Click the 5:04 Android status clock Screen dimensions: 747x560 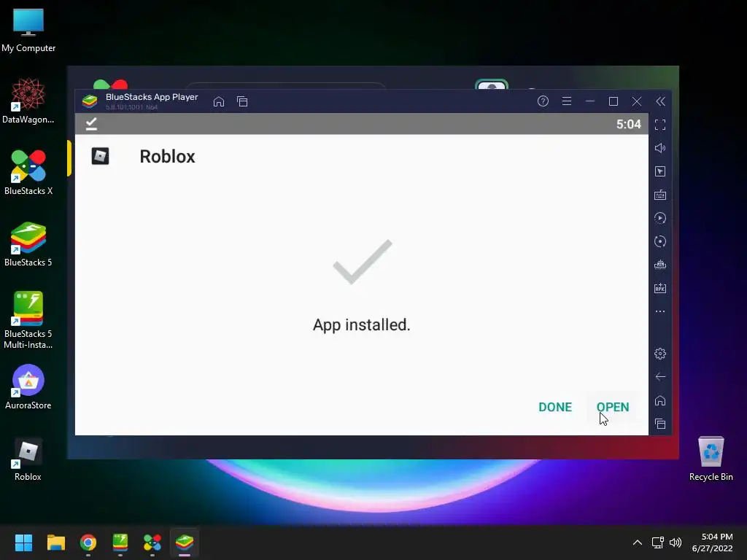coord(628,124)
